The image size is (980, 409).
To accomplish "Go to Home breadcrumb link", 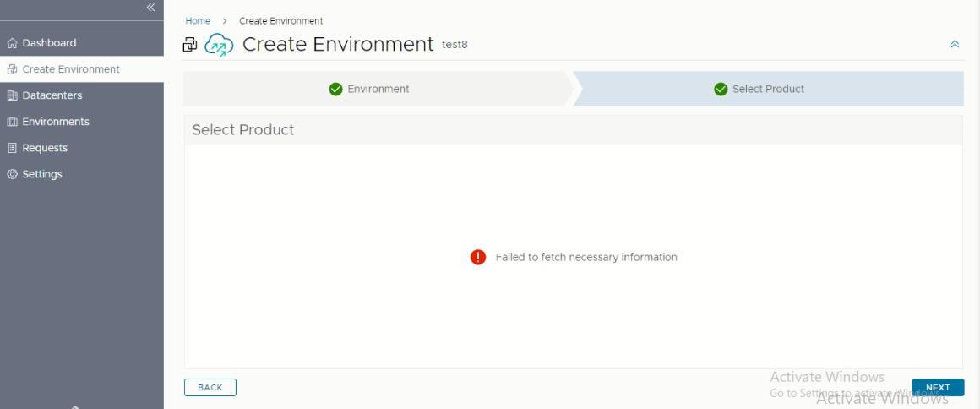I will click(x=198, y=20).
